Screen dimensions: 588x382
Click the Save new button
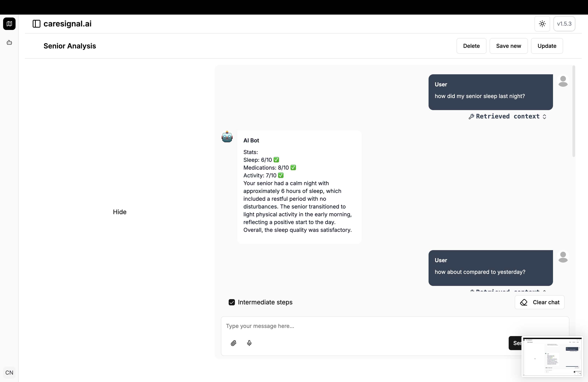[508, 46]
